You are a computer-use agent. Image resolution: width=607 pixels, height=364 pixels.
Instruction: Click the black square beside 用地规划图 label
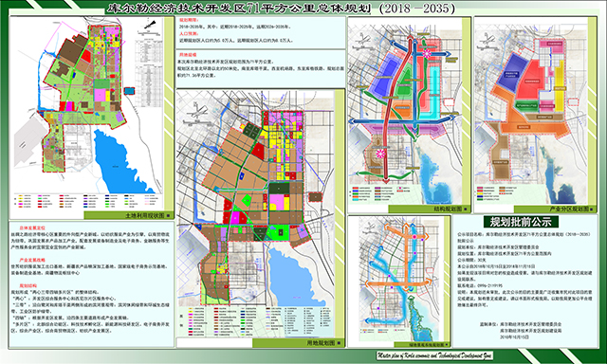tap(339, 343)
